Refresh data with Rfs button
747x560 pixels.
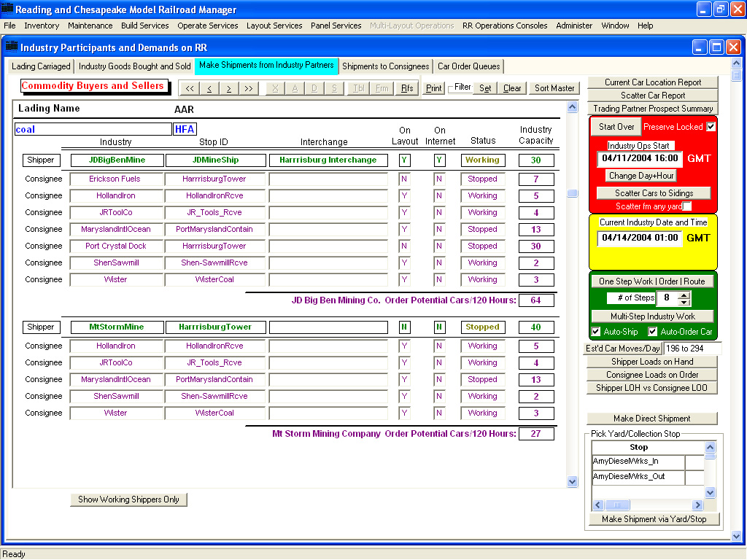(x=407, y=88)
